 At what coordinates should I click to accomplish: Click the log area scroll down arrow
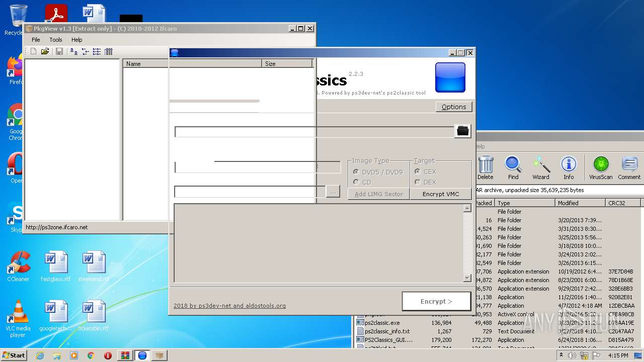click(467, 278)
